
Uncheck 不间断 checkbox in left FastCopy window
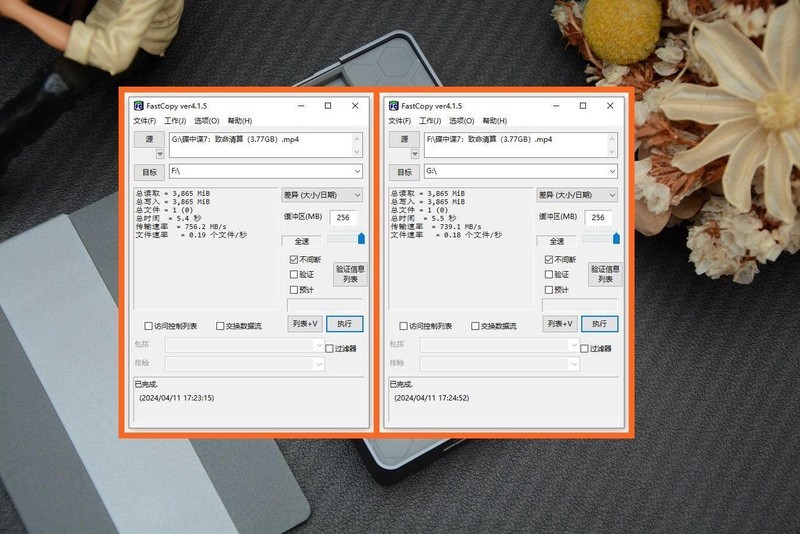(x=294, y=260)
